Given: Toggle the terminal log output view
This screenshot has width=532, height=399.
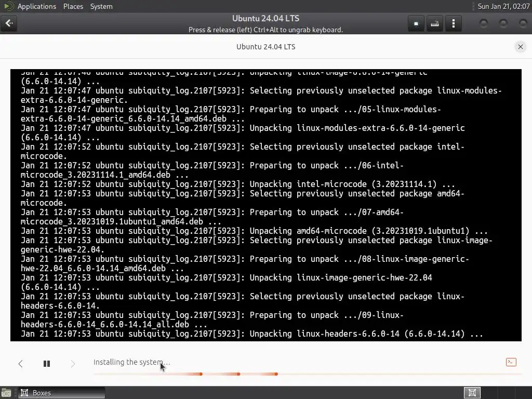Looking at the screenshot, I should (x=511, y=362).
